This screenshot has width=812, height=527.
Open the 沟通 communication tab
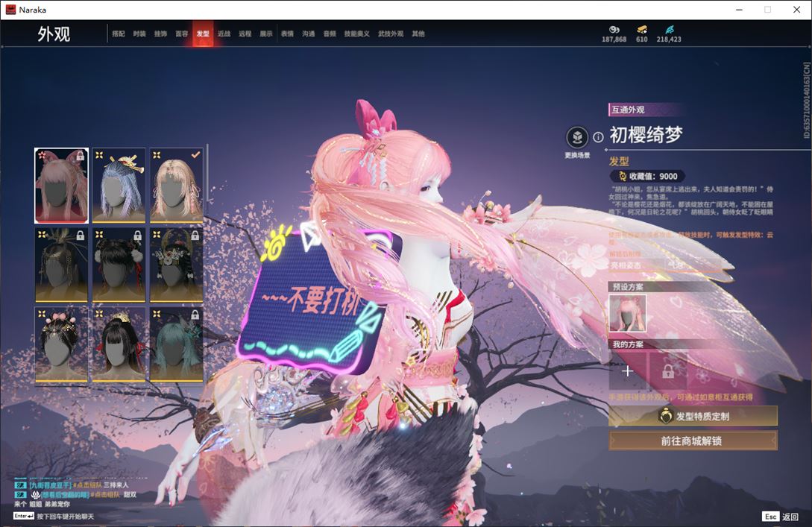pyautogui.click(x=309, y=34)
